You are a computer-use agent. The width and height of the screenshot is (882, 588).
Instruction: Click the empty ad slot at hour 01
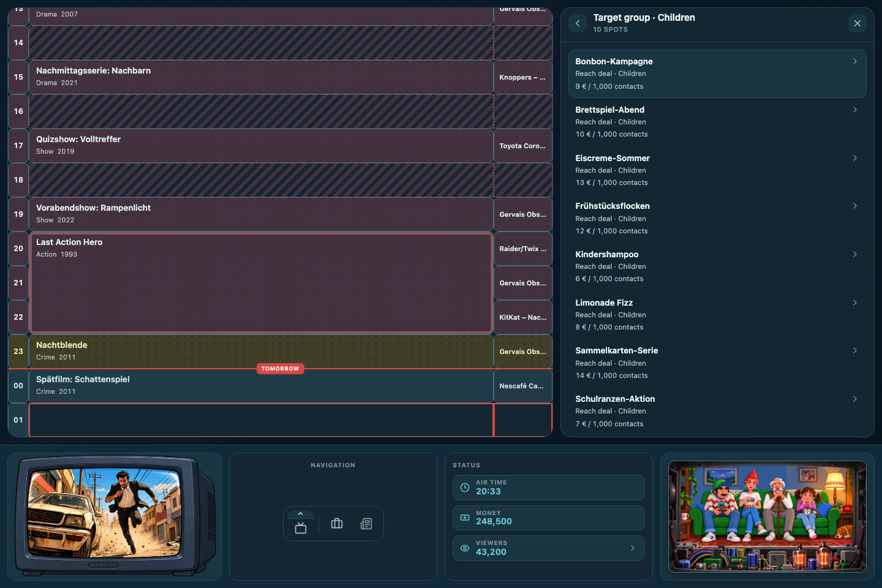(x=523, y=420)
